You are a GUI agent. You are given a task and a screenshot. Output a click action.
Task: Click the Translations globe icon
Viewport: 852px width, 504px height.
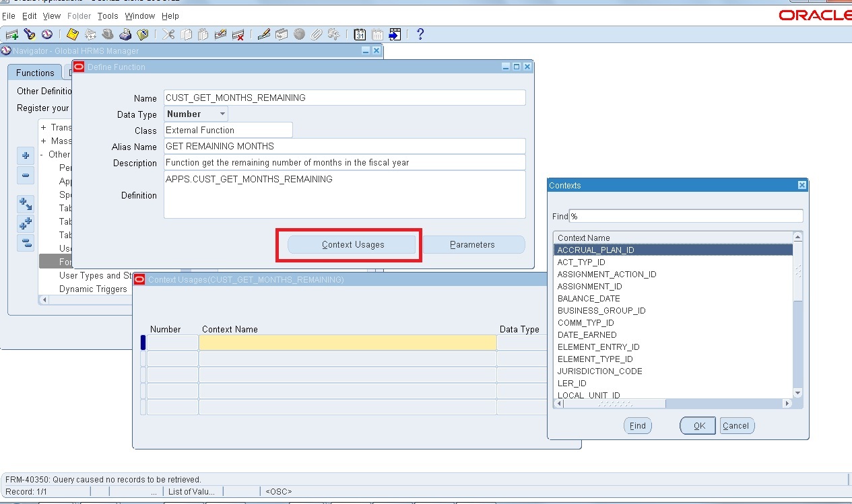click(x=298, y=34)
